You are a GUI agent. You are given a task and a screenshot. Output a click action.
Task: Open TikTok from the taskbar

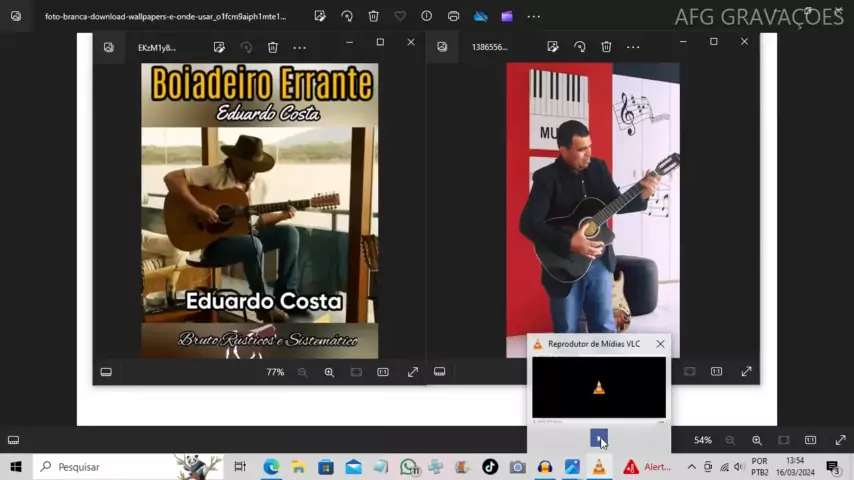(x=490, y=467)
